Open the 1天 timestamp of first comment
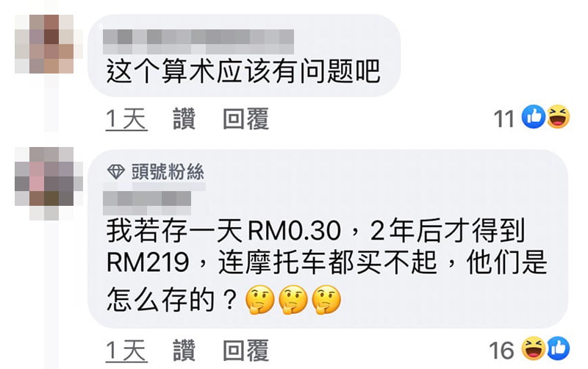Image resolution: width=588 pixels, height=369 pixels. coord(126,119)
